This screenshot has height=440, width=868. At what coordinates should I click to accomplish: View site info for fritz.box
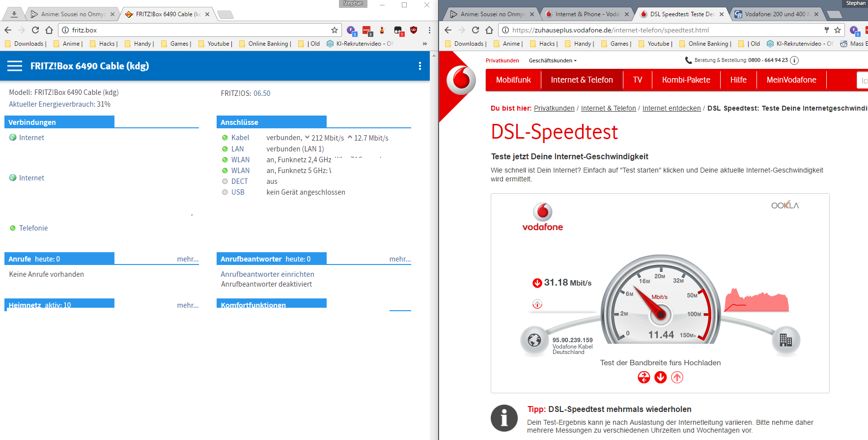pos(65,30)
